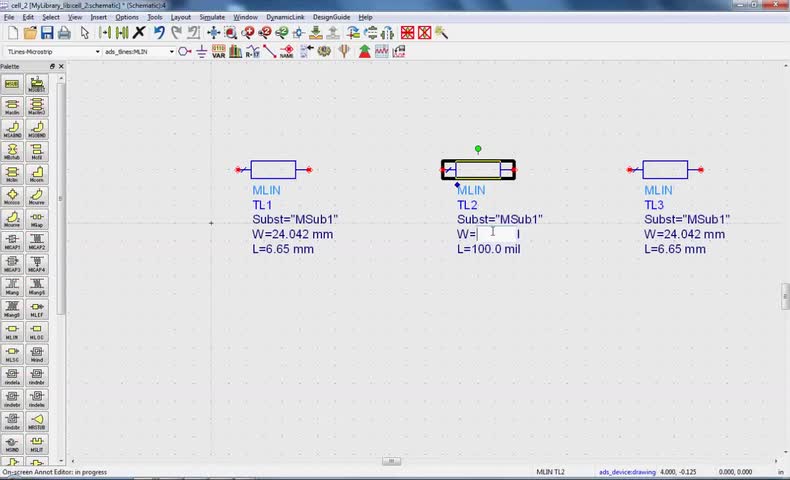Select the TL1 microstrip line symbol
Viewport: 790px width, 480px height.
(273, 170)
